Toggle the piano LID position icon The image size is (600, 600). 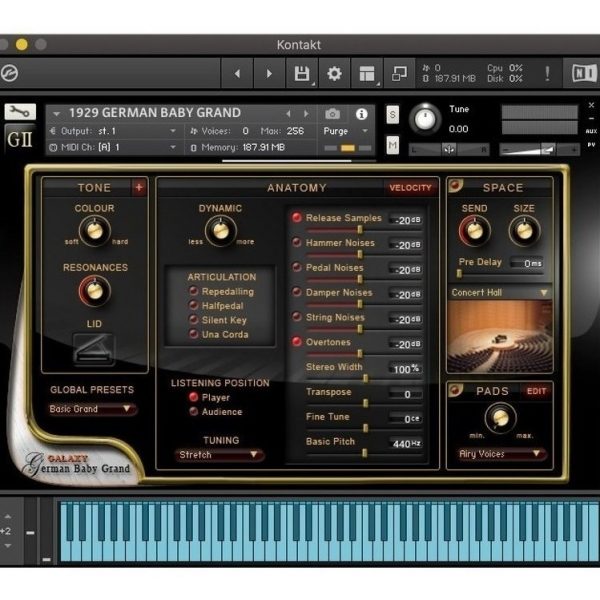click(x=94, y=349)
